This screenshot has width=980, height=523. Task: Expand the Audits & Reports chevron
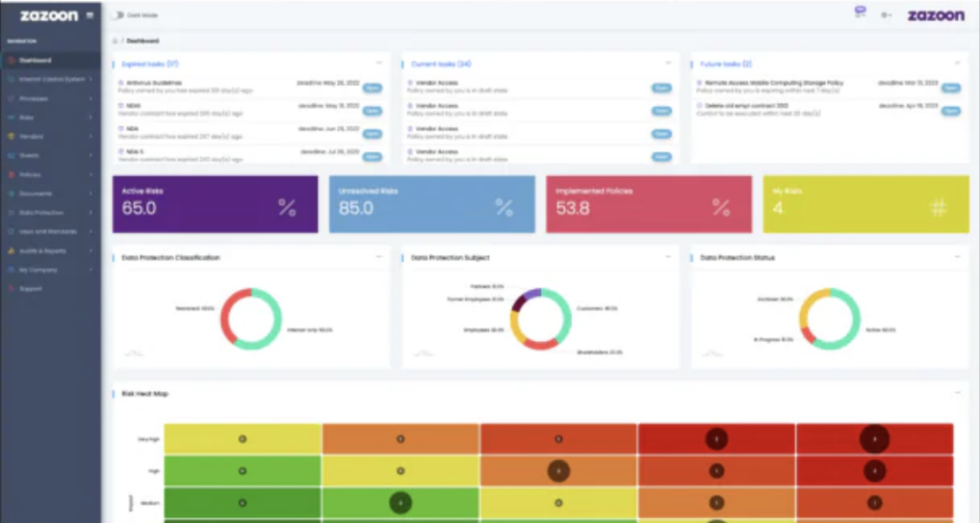(x=91, y=251)
